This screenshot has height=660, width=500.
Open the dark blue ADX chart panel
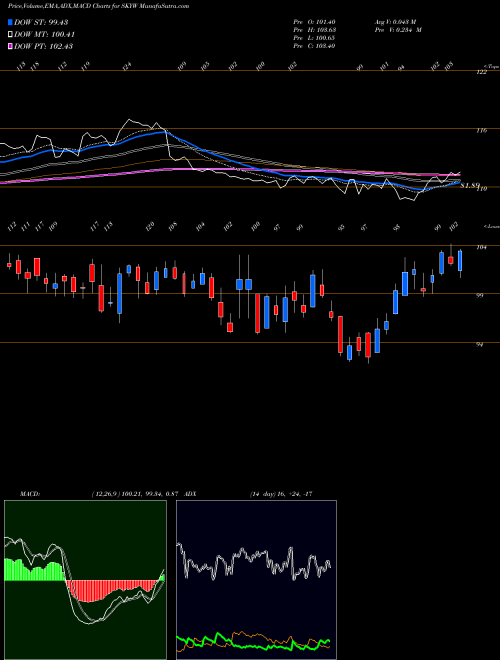[256, 580]
